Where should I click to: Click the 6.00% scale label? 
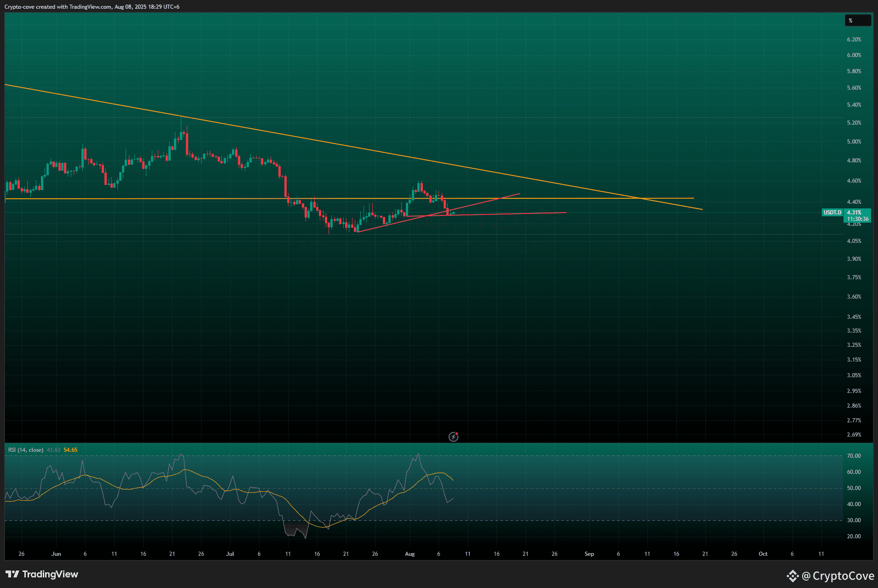point(854,55)
